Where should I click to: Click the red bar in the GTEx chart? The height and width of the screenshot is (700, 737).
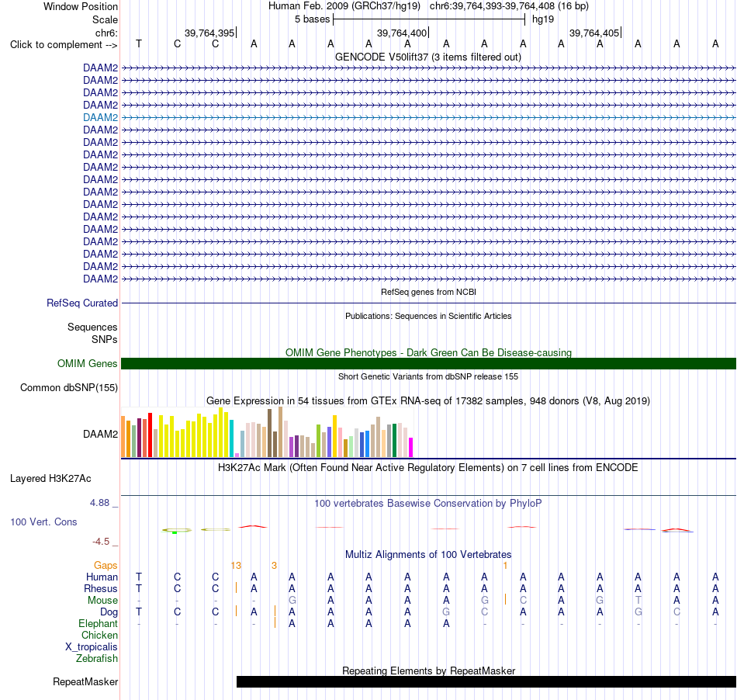(150, 435)
